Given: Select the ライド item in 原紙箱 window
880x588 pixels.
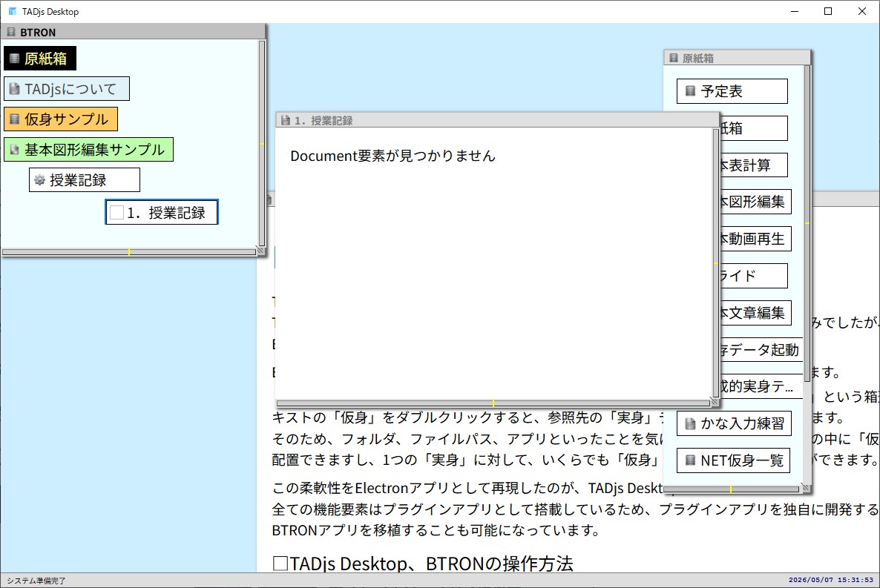Looking at the screenshot, I should coord(754,276).
